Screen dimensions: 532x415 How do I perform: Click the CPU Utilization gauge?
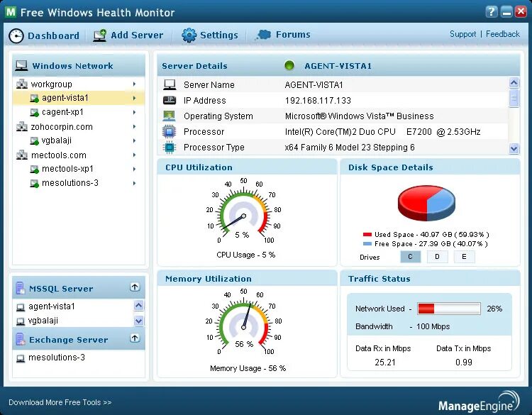click(243, 211)
